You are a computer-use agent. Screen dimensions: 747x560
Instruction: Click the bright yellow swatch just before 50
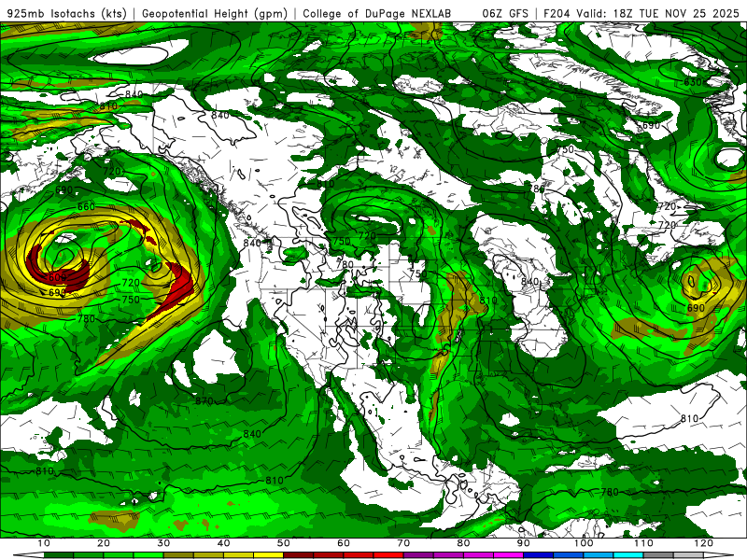[268, 555]
